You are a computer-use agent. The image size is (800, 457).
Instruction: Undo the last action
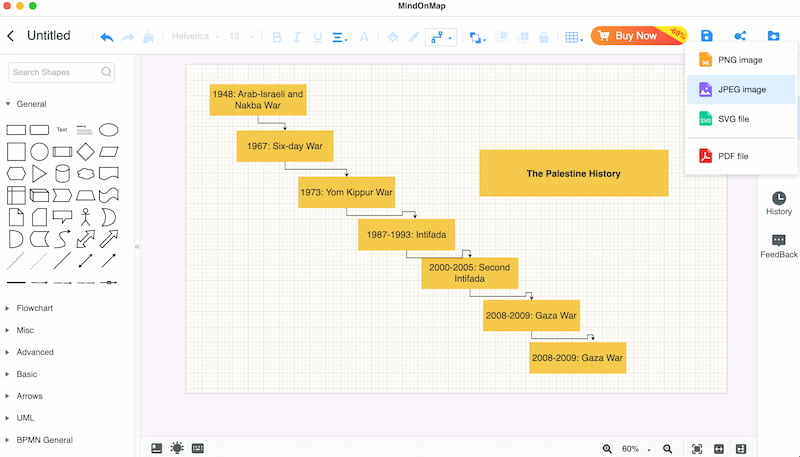click(107, 37)
